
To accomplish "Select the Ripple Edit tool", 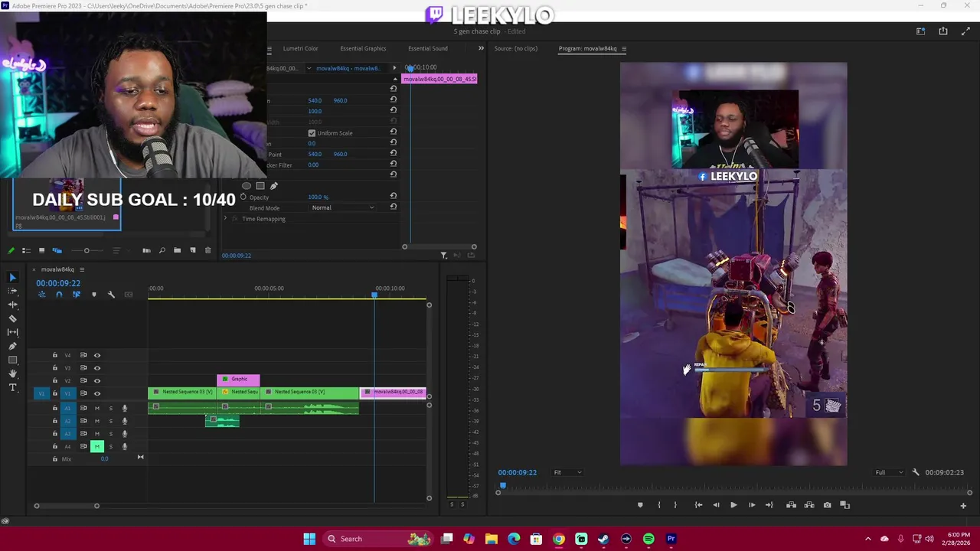I will (12, 305).
